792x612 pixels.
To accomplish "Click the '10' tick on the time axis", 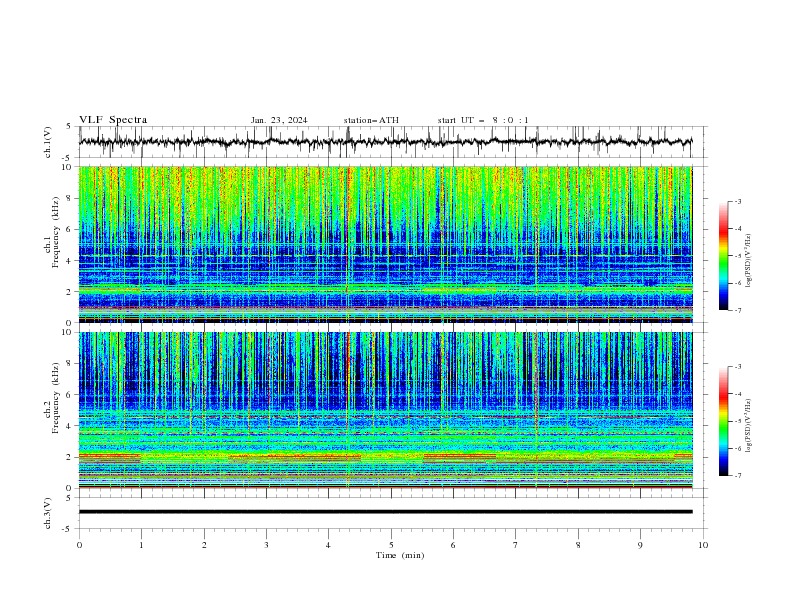I will 703,545.
